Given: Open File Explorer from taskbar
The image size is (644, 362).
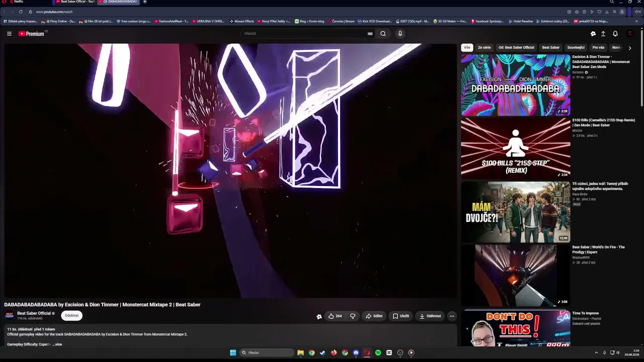Looking at the screenshot, I should click(300, 352).
